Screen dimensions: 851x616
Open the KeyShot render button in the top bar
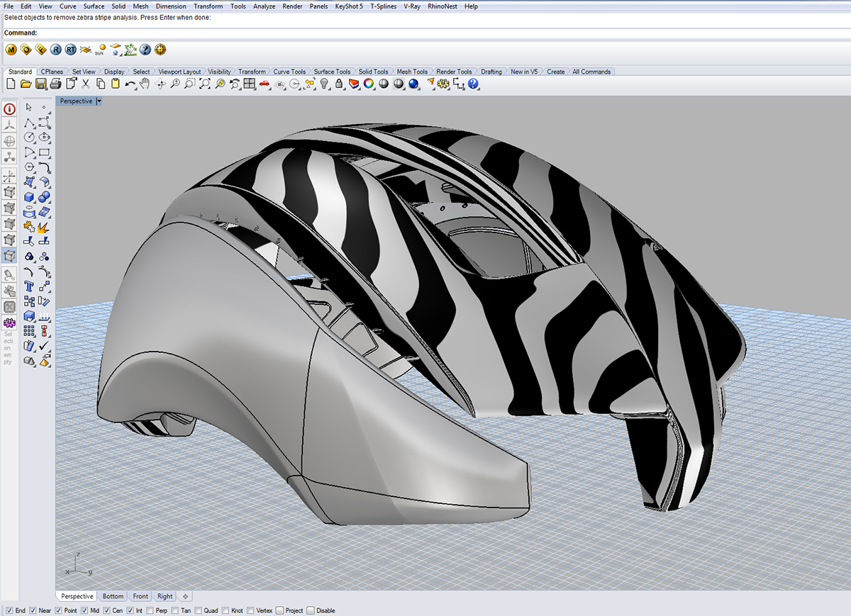point(349,6)
